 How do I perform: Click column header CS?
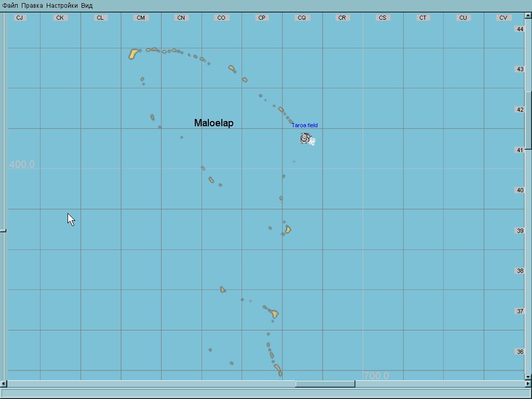tap(382, 18)
